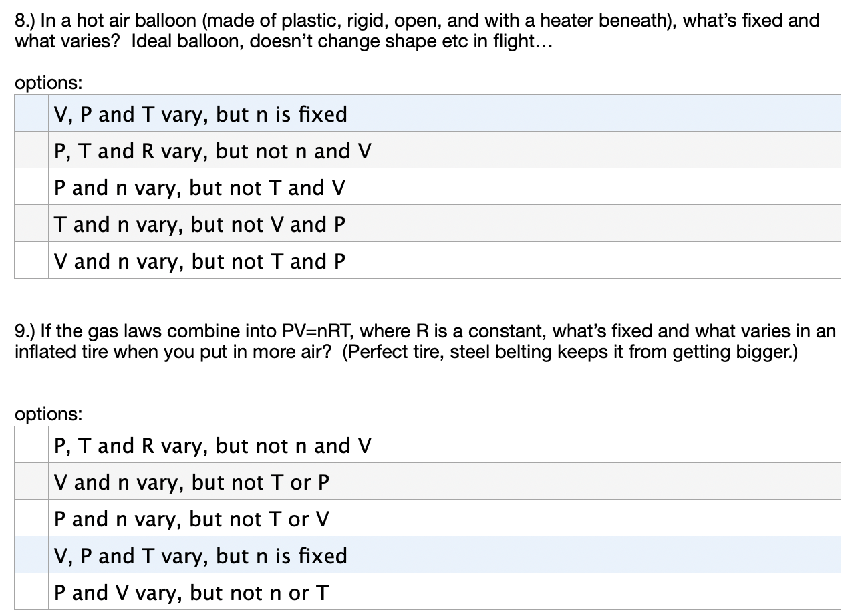858x616 pixels.
Task: Tick question 9's blank cell beside 'P, T and R vary'
Action: [31, 444]
